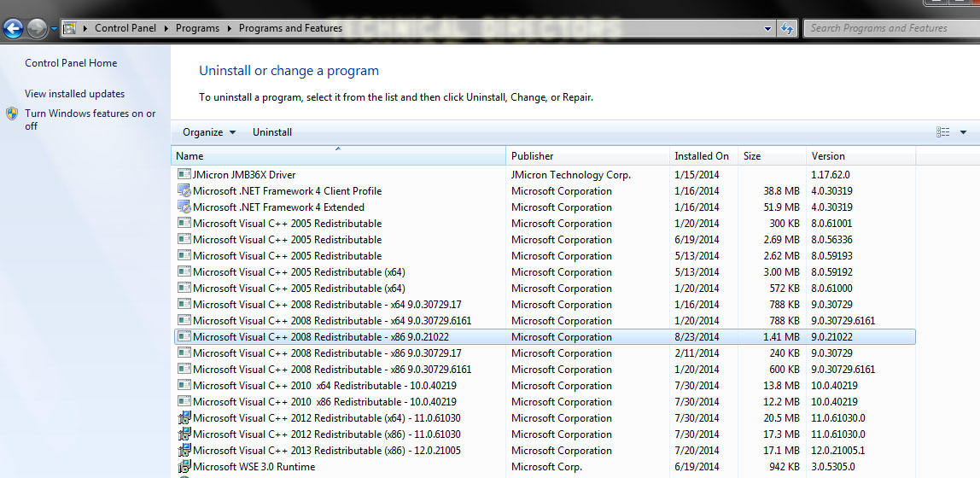Select Visual C++ 2008 x64 9.0.30729.17 entry

[x=543, y=305]
